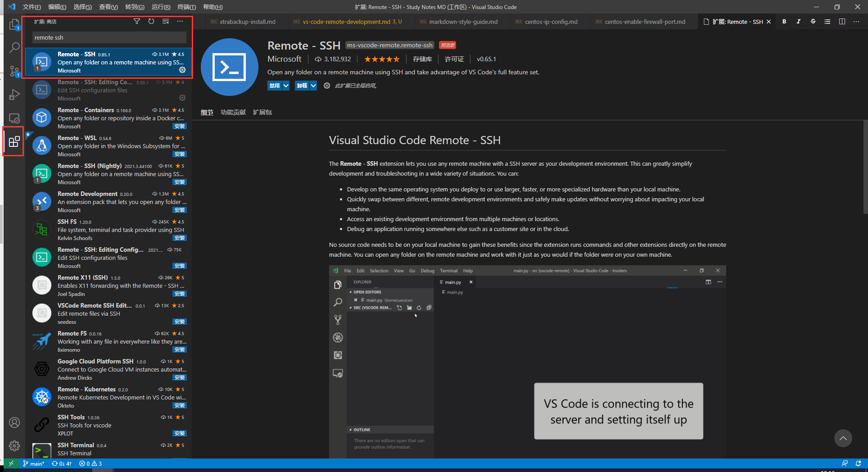Open the extensions panel more actions menu
This screenshot has height=472, width=868.
180,22
